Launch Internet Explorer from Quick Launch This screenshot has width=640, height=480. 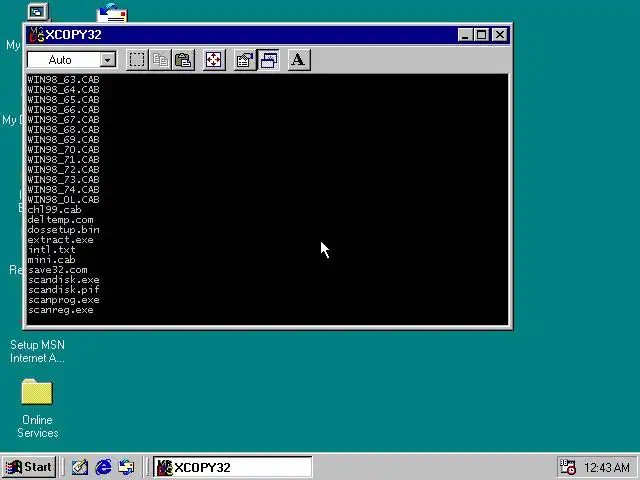click(103, 467)
